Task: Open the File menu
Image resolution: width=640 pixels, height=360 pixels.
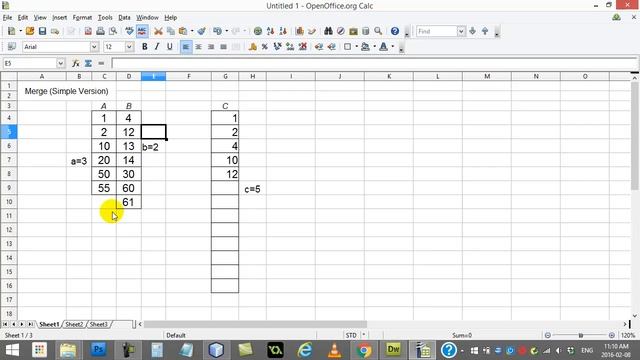Action: (x=7, y=18)
